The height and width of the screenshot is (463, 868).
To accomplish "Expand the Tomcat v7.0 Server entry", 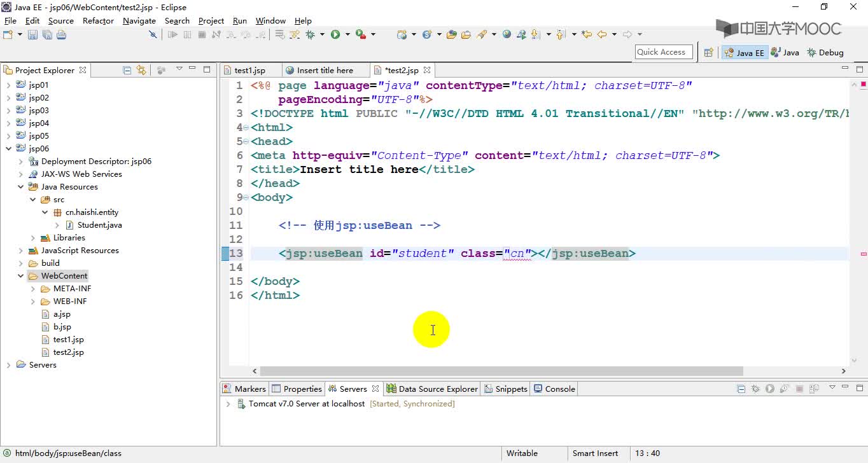I will pos(228,403).
